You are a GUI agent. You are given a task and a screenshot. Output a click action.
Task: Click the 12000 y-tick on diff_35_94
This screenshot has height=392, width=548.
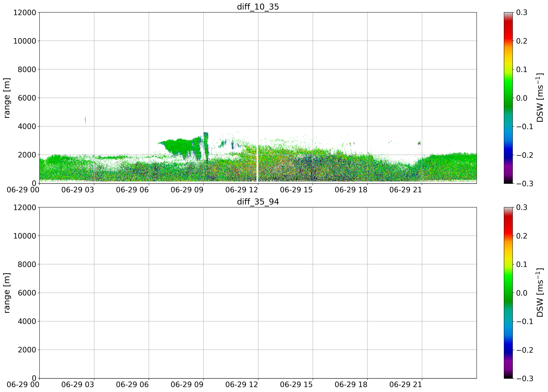[x=25, y=208]
